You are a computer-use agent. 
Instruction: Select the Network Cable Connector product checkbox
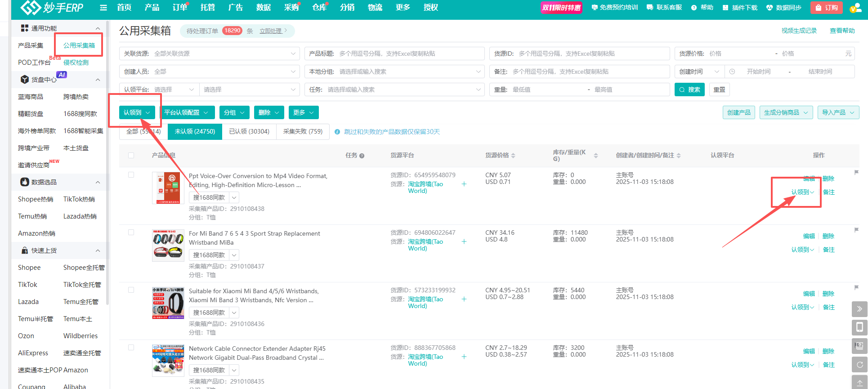(x=131, y=348)
